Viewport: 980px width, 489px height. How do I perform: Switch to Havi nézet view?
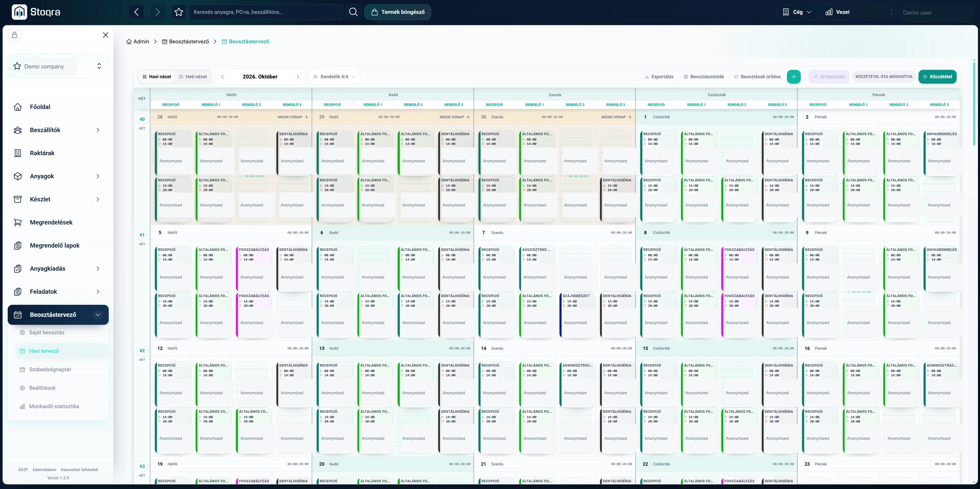point(157,76)
